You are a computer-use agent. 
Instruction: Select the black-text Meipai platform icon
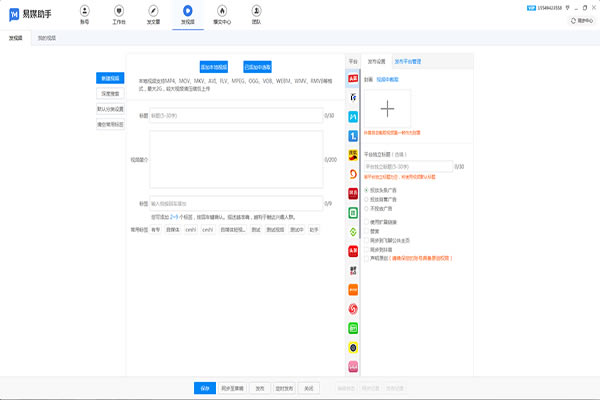click(353, 271)
